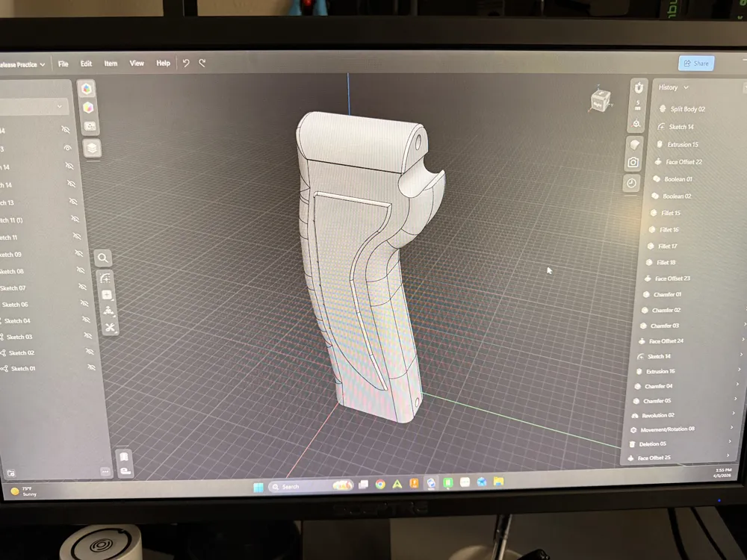Image resolution: width=747 pixels, height=560 pixels.
Task: Open the three-dots options in Items panel
Action: pos(105,471)
